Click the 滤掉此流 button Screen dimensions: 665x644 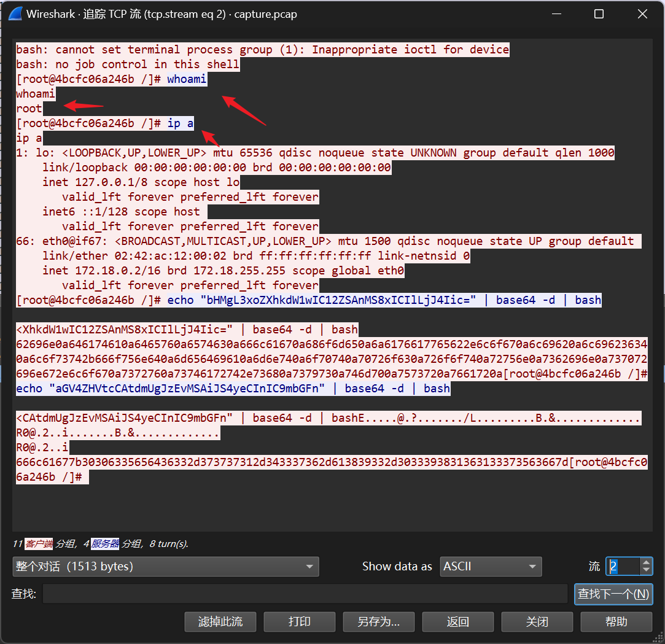tap(220, 622)
